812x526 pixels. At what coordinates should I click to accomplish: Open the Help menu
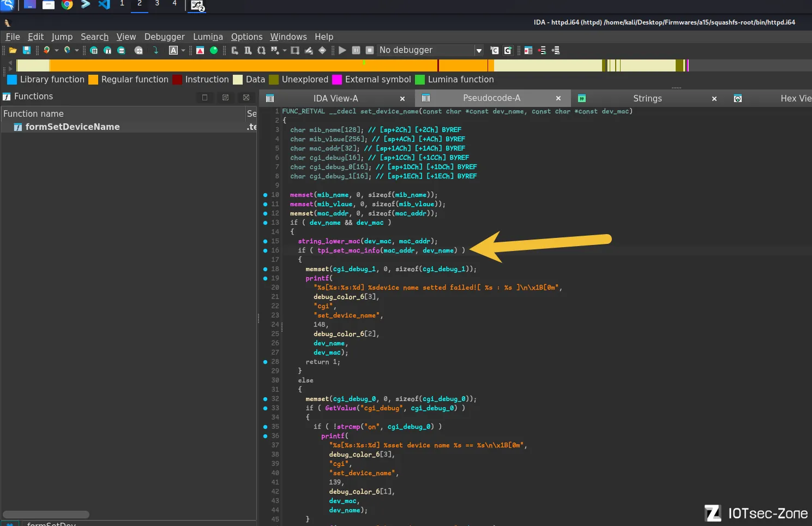pos(324,37)
